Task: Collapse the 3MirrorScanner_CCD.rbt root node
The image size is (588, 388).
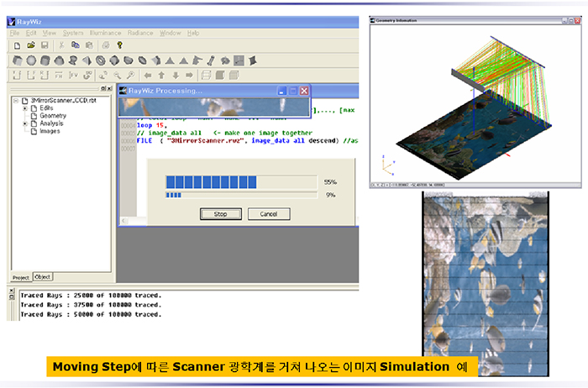Action: tap(16, 100)
